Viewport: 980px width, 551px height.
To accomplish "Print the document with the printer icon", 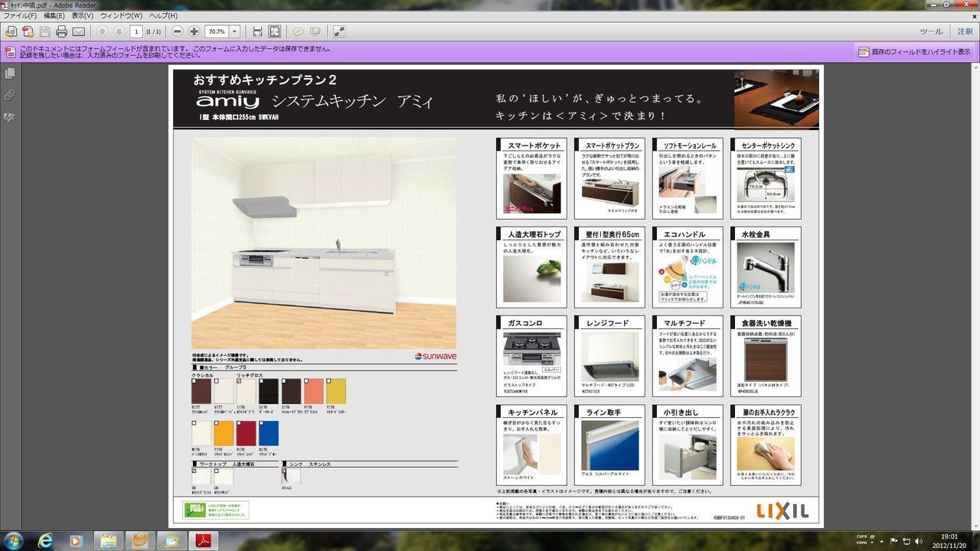I will click(61, 31).
